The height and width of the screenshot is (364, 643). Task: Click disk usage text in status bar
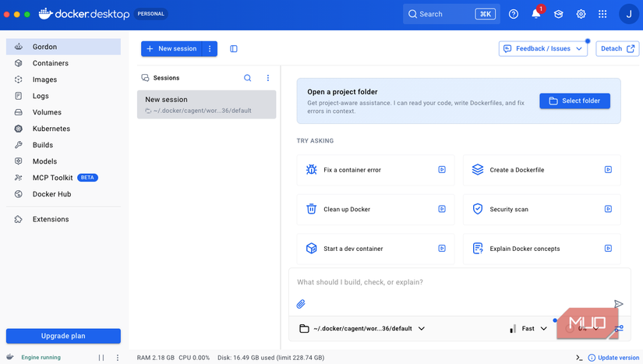(x=270, y=358)
